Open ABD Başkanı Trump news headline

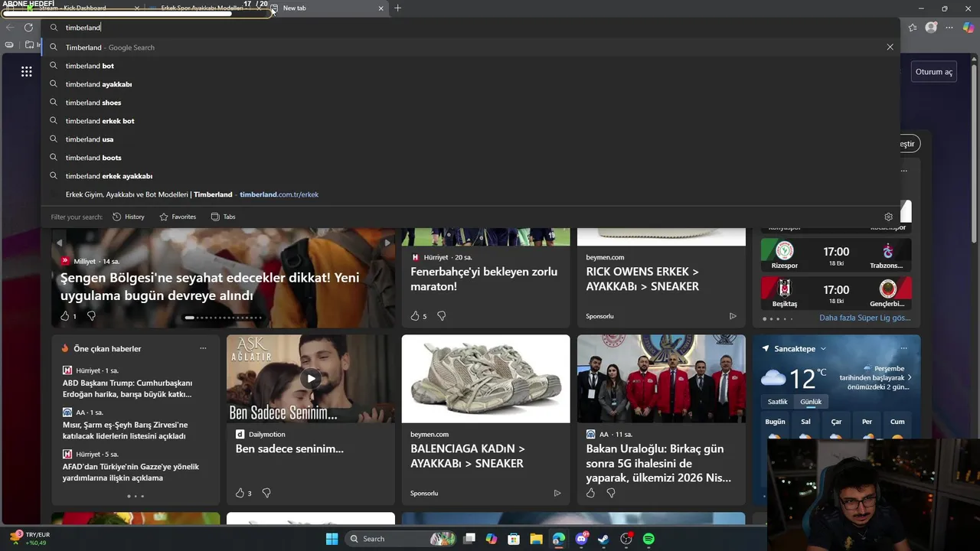(127, 389)
